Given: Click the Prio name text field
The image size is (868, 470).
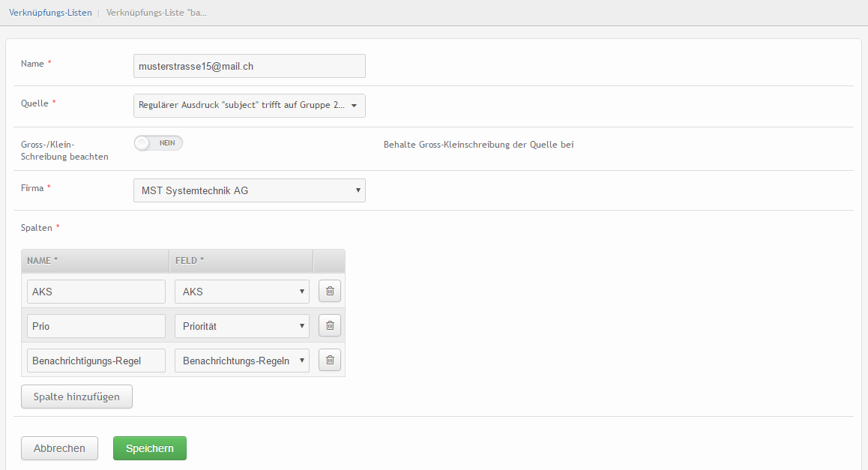Looking at the screenshot, I should click(96, 326).
